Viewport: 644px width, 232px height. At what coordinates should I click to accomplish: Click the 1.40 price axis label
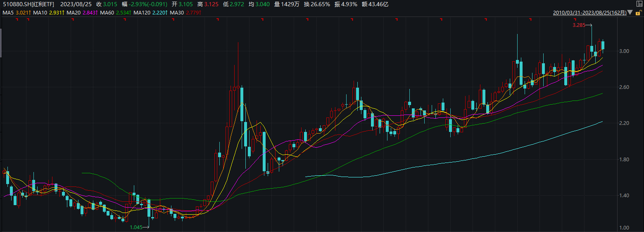pos(624,196)
